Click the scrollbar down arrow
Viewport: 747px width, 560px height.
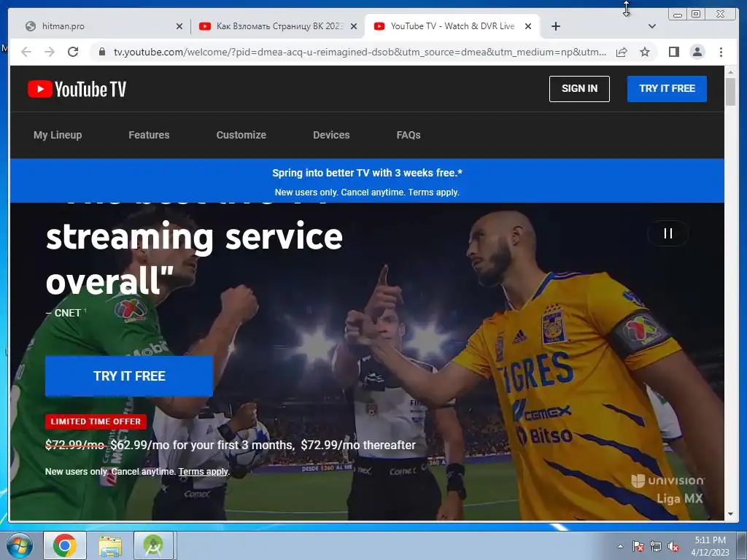[x=730, y=514]
